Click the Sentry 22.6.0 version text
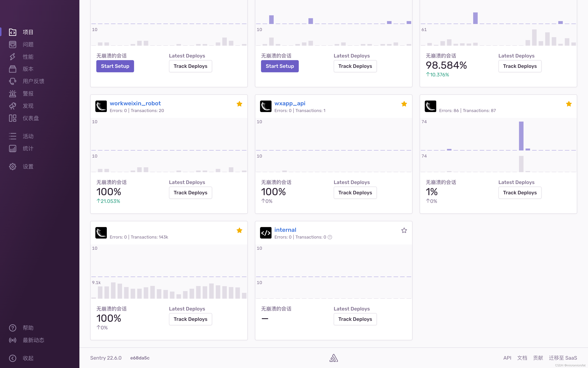 [x=106, y=358]
